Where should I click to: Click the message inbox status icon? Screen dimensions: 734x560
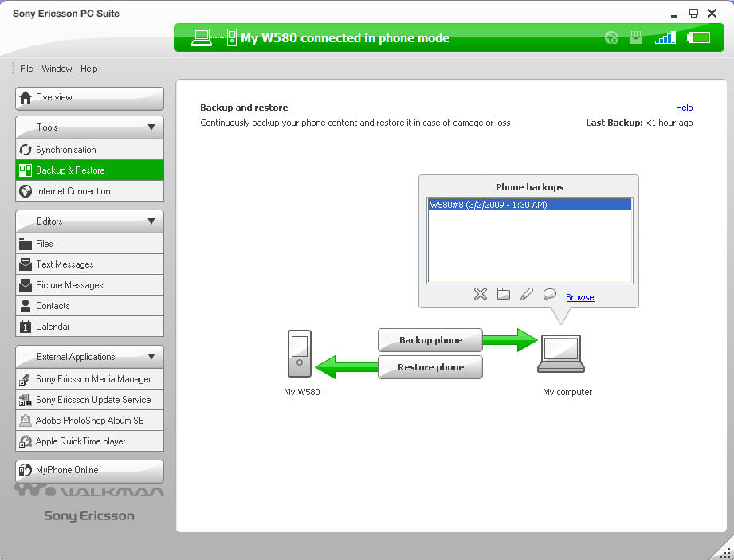point(636,37)
